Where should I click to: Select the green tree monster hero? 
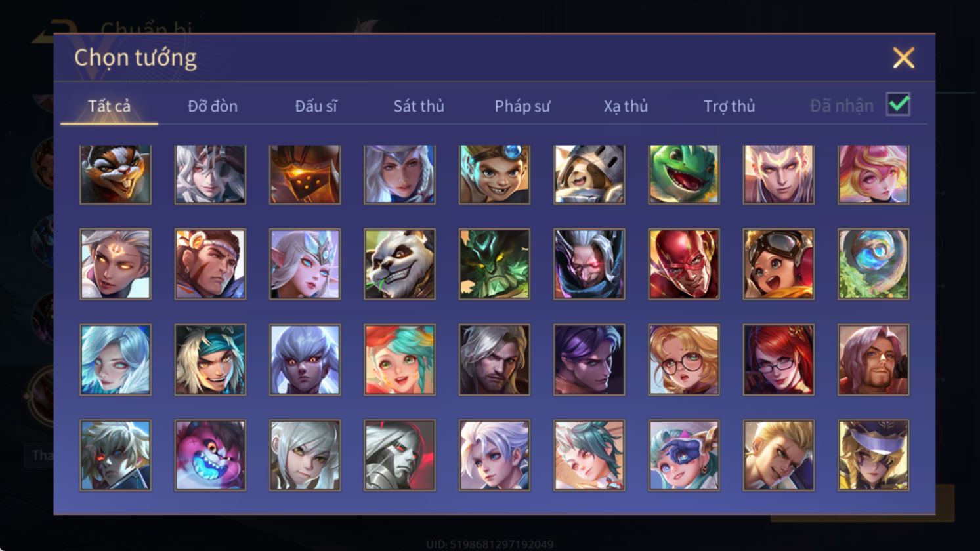494,264
